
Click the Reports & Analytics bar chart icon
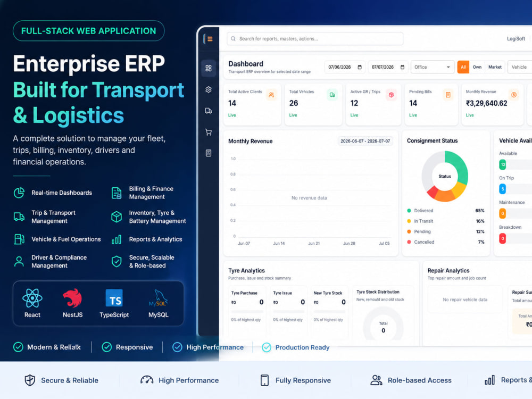117,239
